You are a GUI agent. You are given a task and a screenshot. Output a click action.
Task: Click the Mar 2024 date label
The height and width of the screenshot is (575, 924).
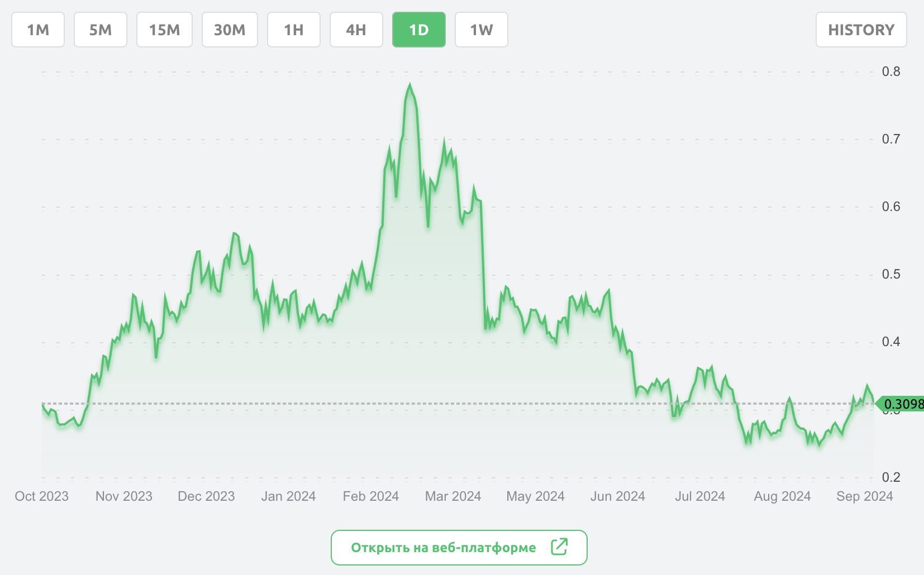pos(453,496)
